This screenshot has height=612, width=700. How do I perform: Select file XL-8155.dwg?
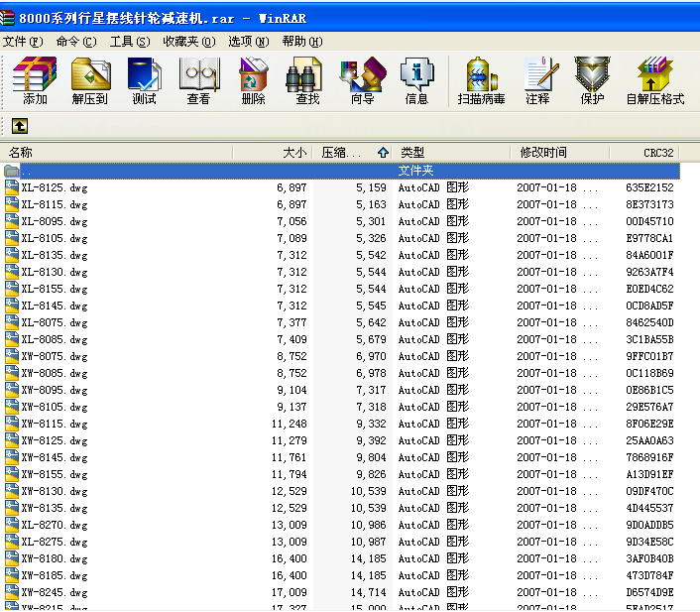click(55, 289)
